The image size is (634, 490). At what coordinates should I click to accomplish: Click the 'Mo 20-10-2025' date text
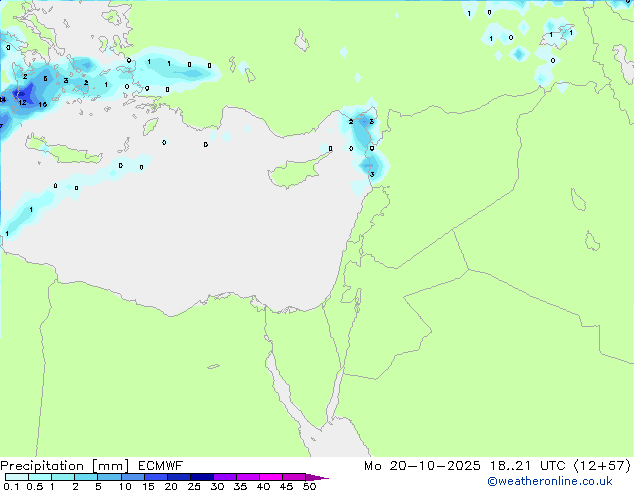point(422,466)
